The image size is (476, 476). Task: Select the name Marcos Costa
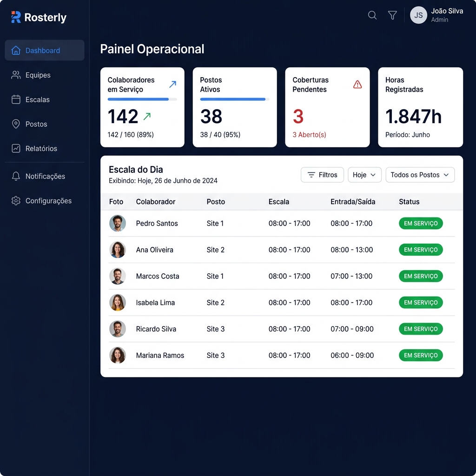[x=157, y=276]
